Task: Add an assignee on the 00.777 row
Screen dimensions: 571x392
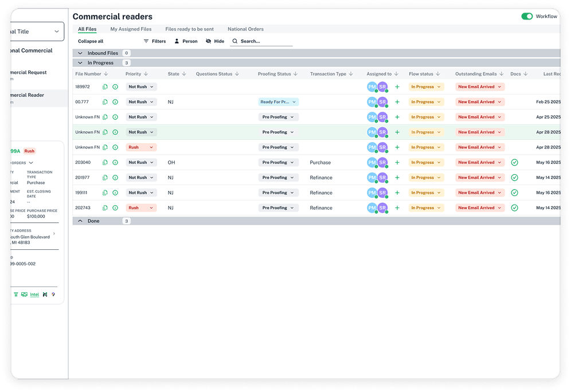Action: click(397, 102)
